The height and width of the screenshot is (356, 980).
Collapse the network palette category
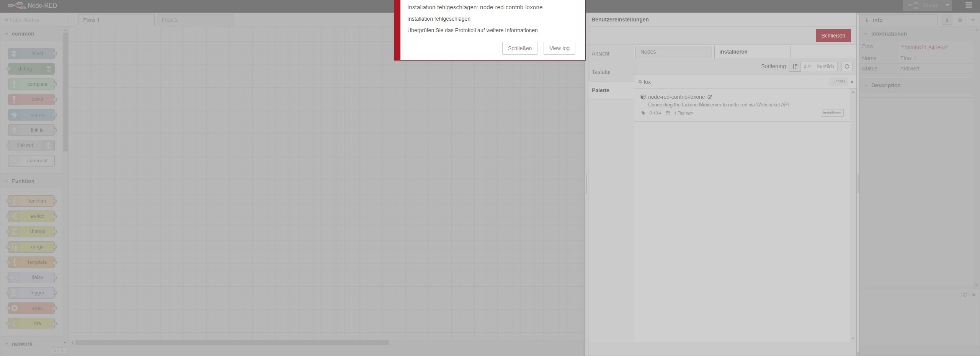click(31, 344)
